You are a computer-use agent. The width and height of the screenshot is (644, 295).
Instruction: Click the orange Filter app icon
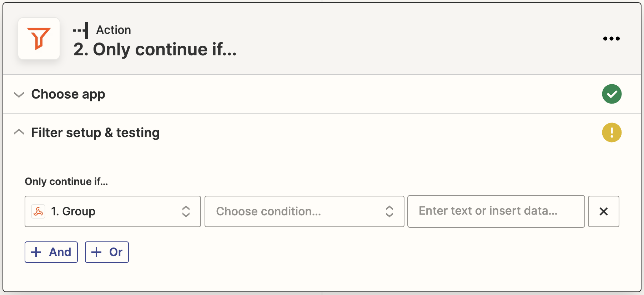tap(39, 39)
